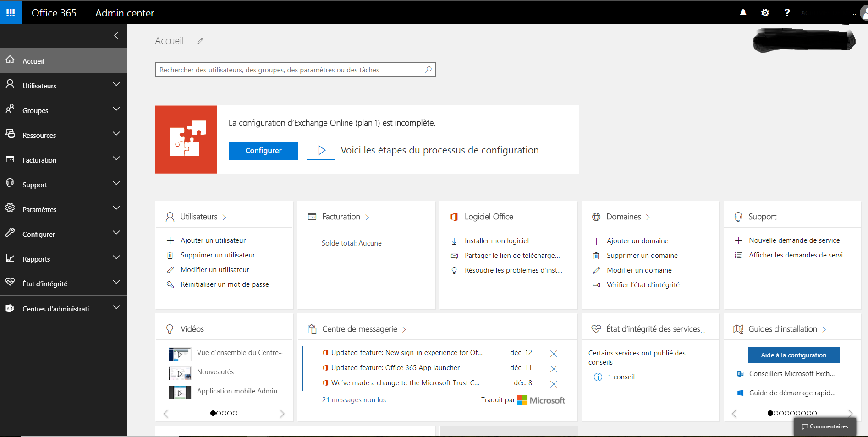Click Modifier un domaine
Image resolution: width=868 pixels, height=437 pixels.
tap(639, 270)
